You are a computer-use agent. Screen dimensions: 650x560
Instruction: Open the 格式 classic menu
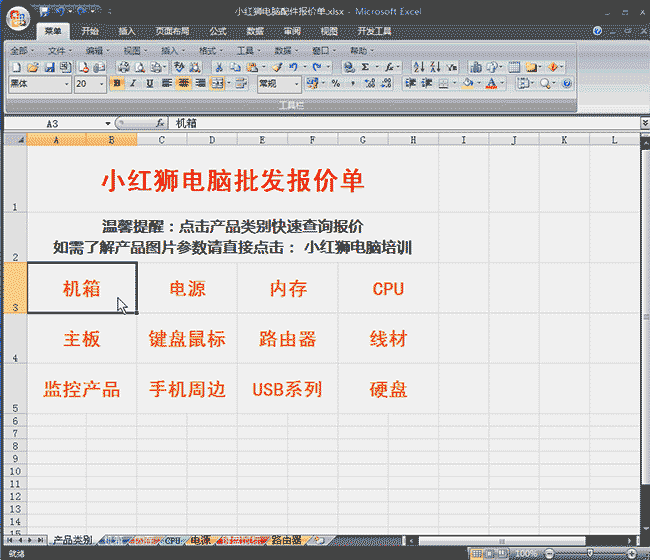coord(210,51)
